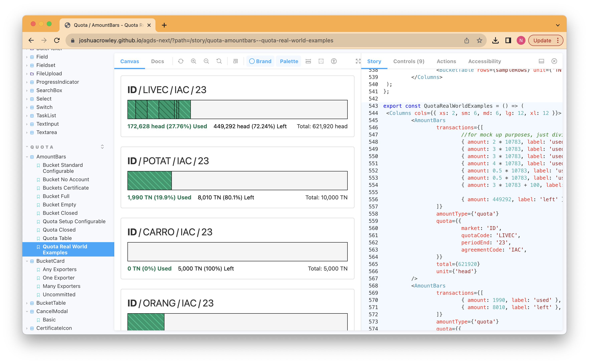The width and height of the screenshot is (589, 364).
Task: Reset canvas zoom icon
Action: [x=219, y=61]
